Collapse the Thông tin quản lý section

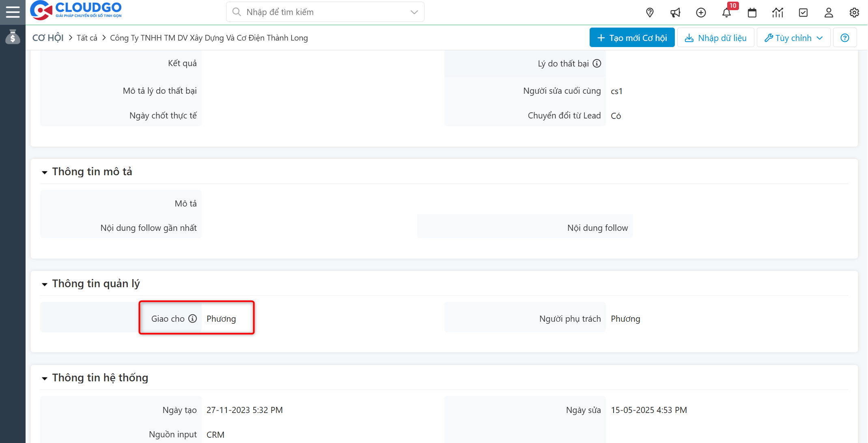tap(44, 284)
